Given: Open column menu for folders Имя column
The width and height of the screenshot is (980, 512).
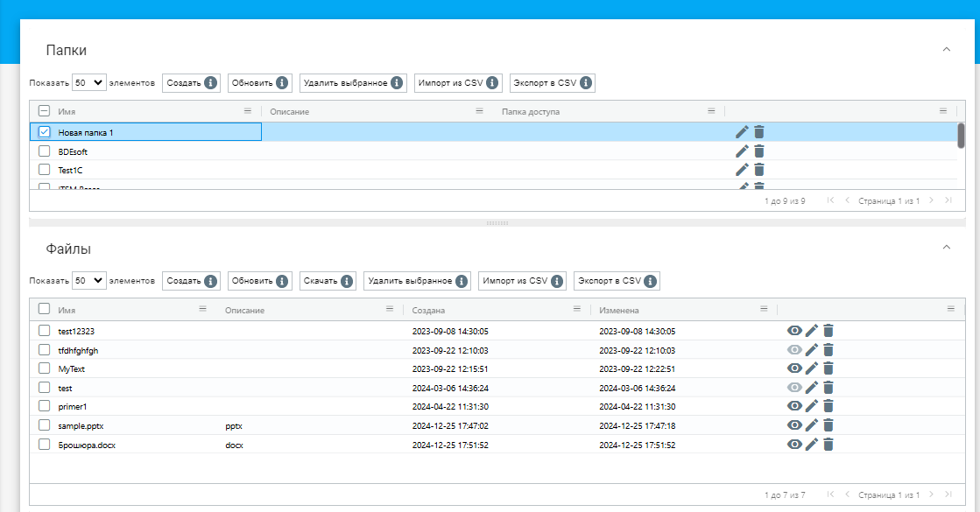Looking at the screenshot, I should pyautogui.click(x=248, y=111).
